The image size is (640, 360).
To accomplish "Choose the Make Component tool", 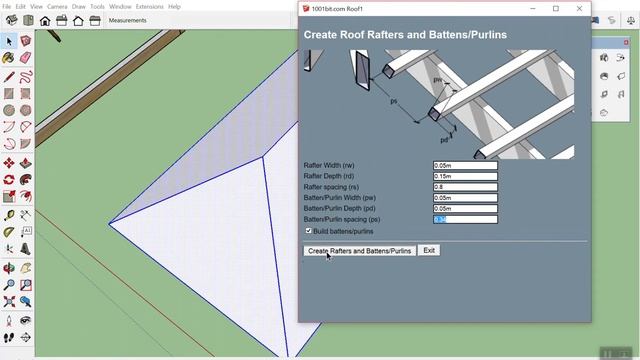I will click(26, 41).
